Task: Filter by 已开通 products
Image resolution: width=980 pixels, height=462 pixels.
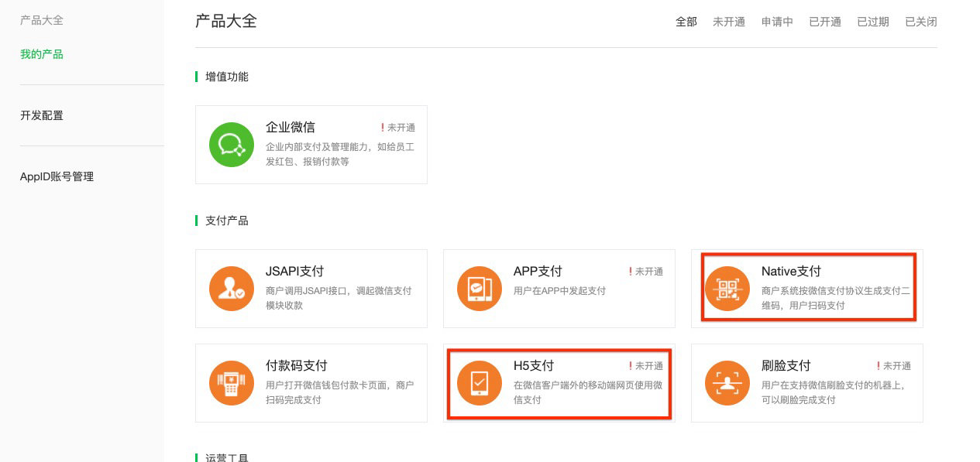Action: click(824, 22)
